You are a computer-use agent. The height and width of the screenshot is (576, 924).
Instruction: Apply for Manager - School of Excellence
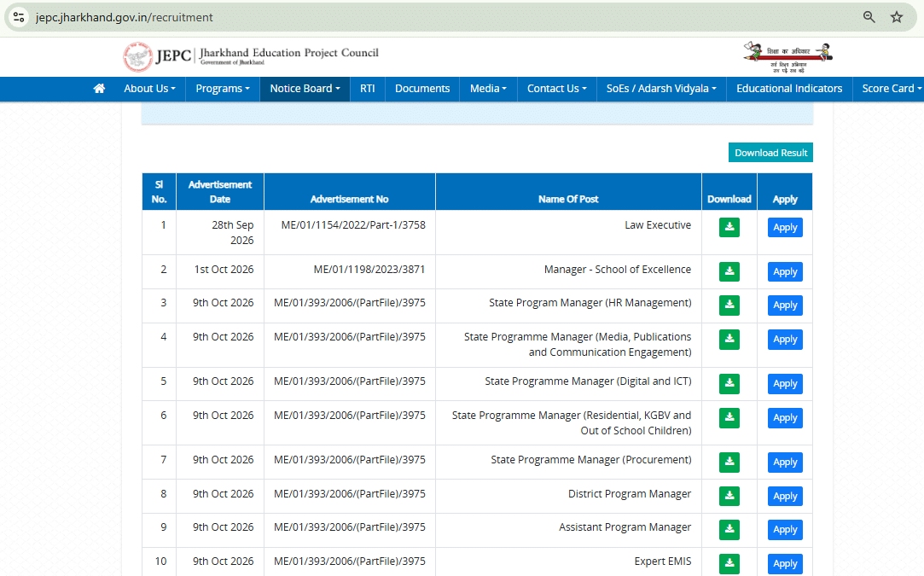[785, 272]
